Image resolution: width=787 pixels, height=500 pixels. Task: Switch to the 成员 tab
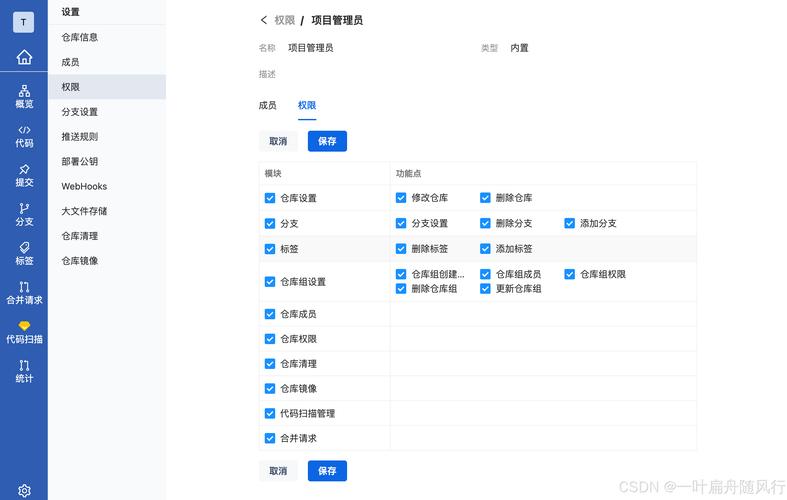pyautogui.click(x=268, y=105)
